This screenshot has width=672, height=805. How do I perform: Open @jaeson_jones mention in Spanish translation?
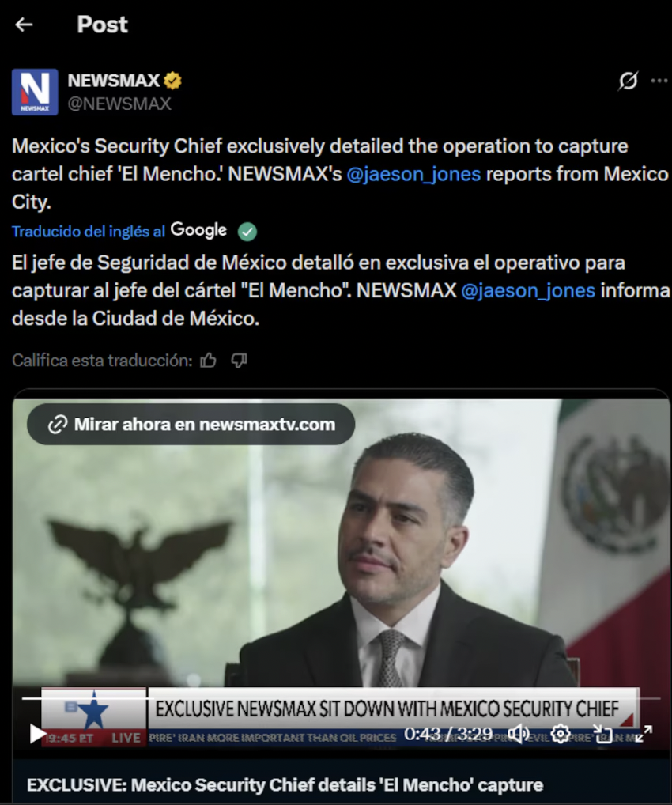pos(528,290)
